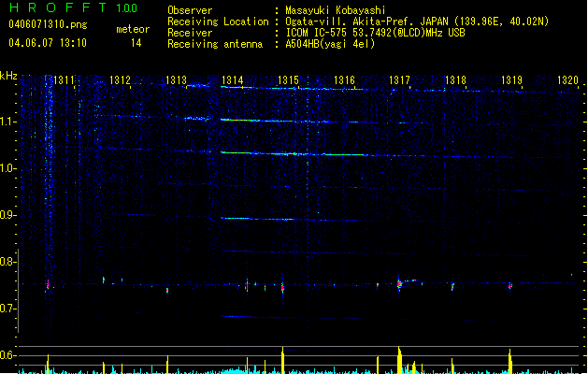Click the 0.9 kHz axis label
Viewport: 588px width, 374px height.
(x=7, y=215)
